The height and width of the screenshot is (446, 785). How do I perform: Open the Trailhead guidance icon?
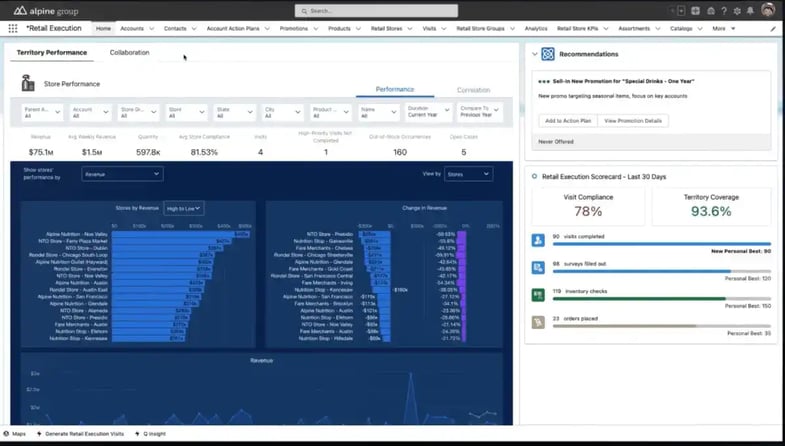tap(710, 11)
